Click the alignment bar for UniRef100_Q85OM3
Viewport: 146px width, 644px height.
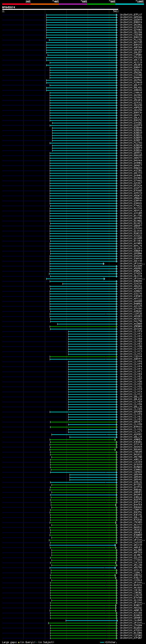(93, 477)
